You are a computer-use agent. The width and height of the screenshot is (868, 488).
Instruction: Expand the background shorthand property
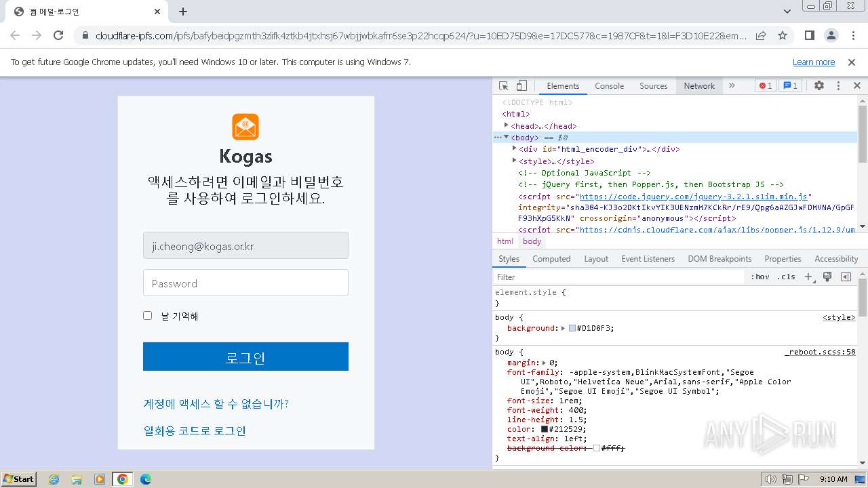pyautogui.click(x=563, y=328)
